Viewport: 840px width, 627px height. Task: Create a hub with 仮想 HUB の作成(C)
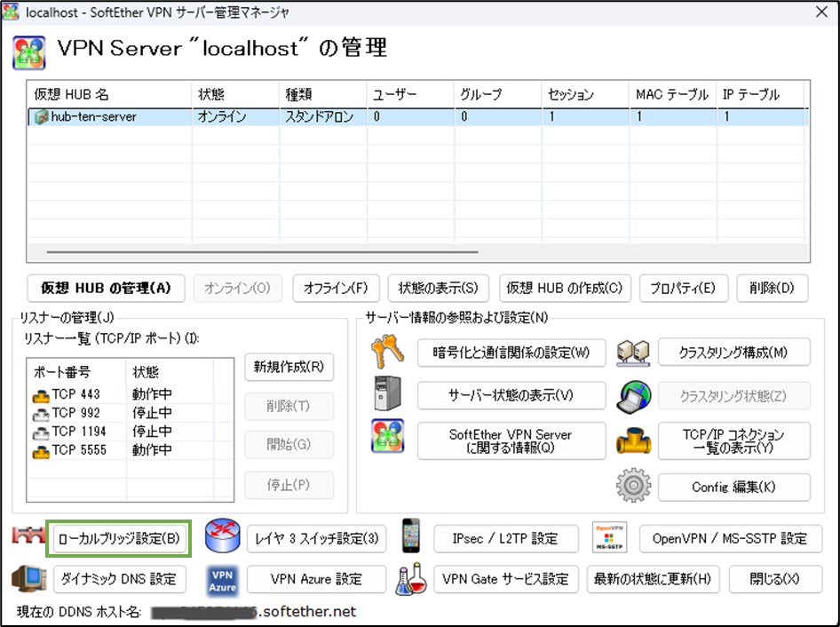[565, 289]
